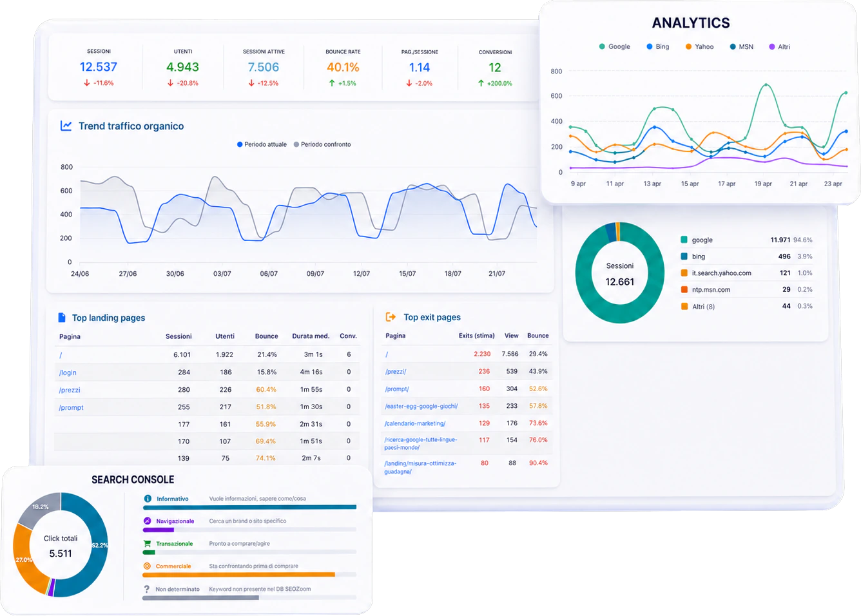Open /easter-egg-google-giochi/ exit page link
Viewport: 861px width, 616px height.
(421, 406)
